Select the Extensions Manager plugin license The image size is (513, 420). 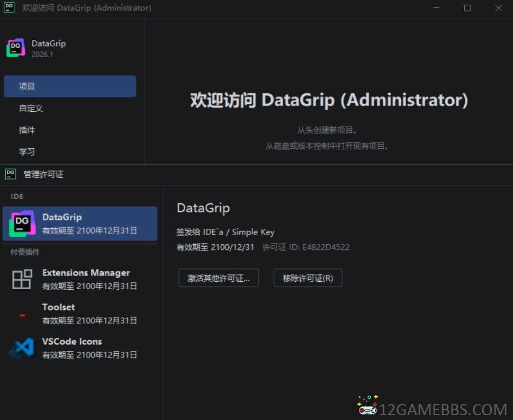click(x=80, y=279)
